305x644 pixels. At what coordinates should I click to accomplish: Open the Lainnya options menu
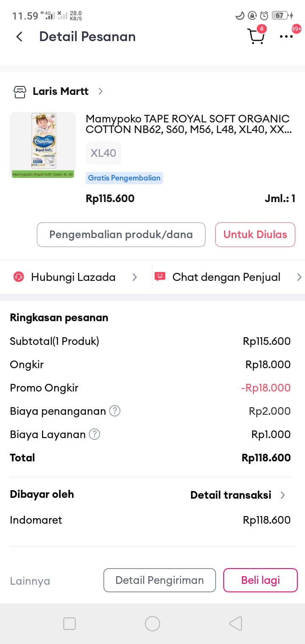(30, 581)
